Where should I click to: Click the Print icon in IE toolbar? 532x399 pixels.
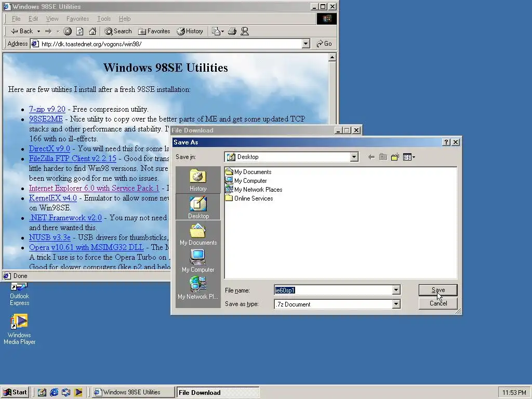point(232,31)
